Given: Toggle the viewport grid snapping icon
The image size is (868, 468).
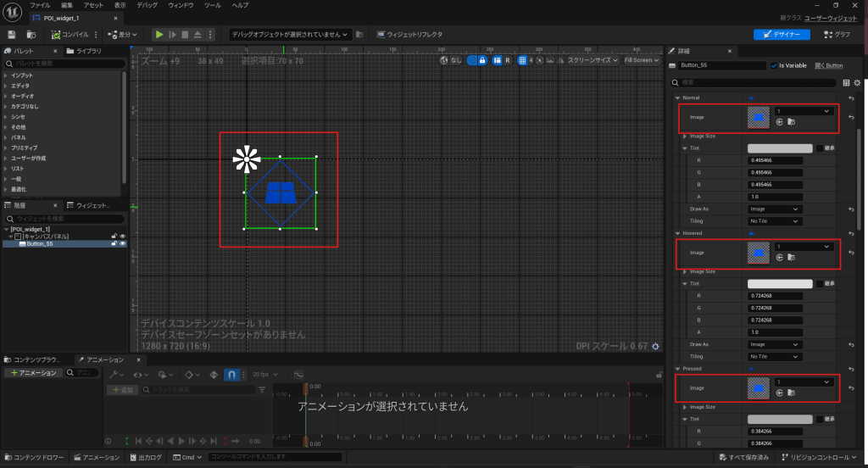Looking at the screenshot, I should [522, 60].
